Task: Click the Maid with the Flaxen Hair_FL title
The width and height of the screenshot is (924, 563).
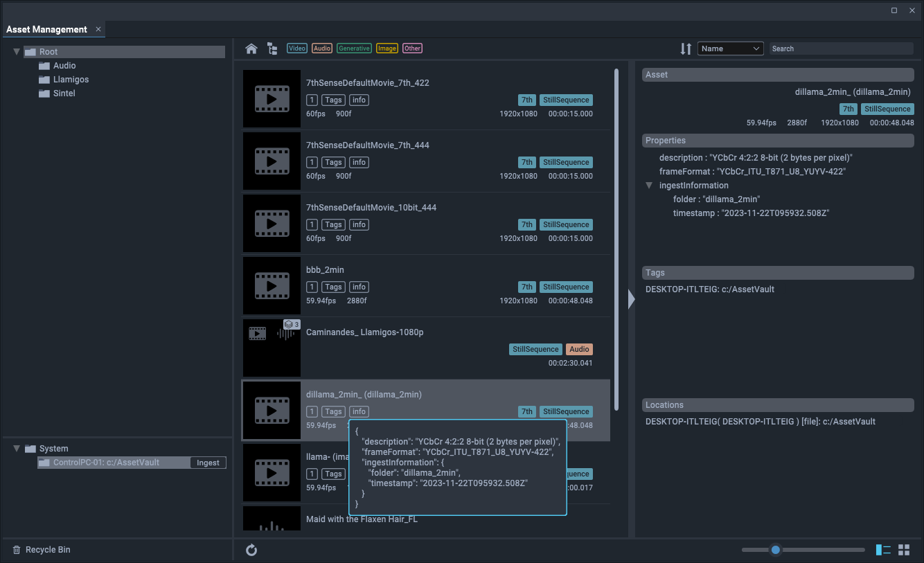Action: tap(362, 519)
